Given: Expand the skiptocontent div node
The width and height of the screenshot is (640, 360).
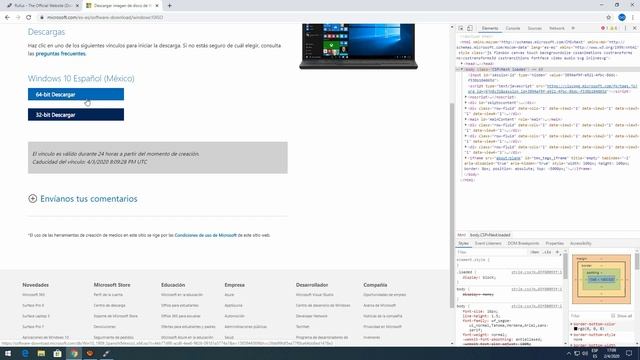Looking at the screenshot, I should pyautogui.click(x=466, y=103).
